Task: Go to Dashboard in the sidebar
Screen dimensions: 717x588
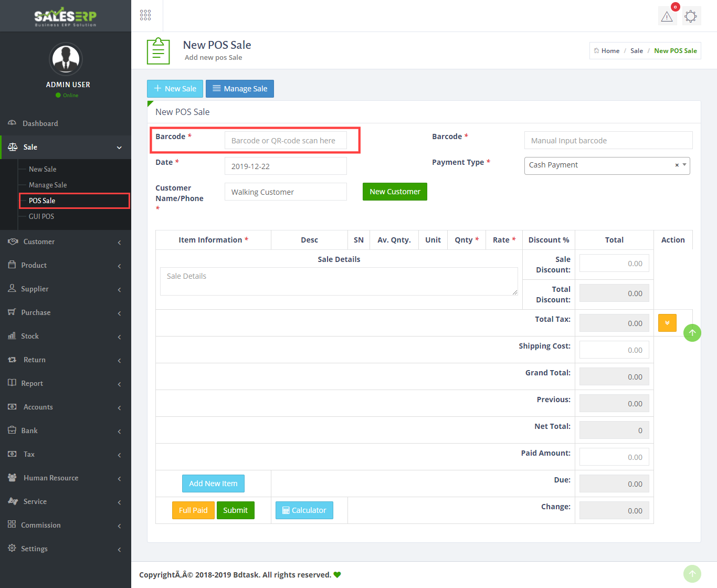Action: coord(40,123)
